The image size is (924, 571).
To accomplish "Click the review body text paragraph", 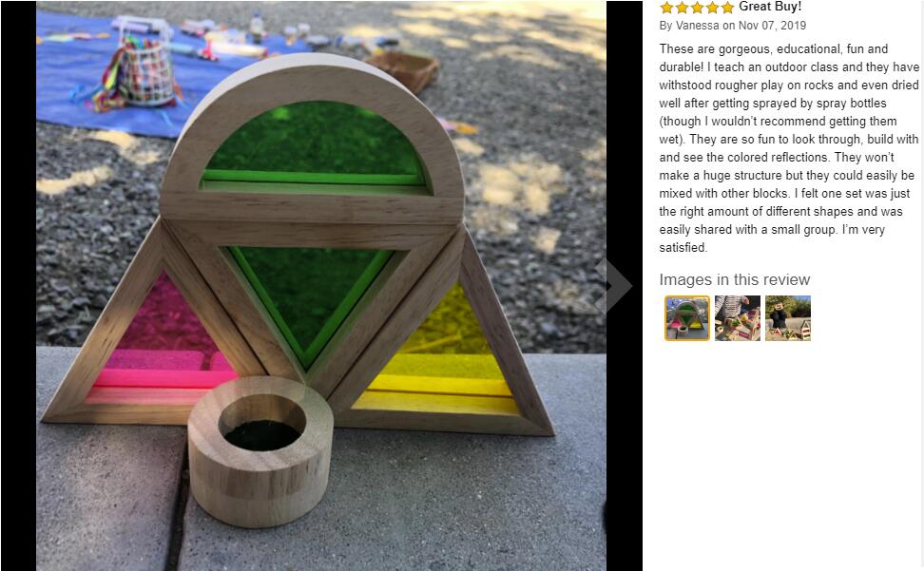I will 788,148.
